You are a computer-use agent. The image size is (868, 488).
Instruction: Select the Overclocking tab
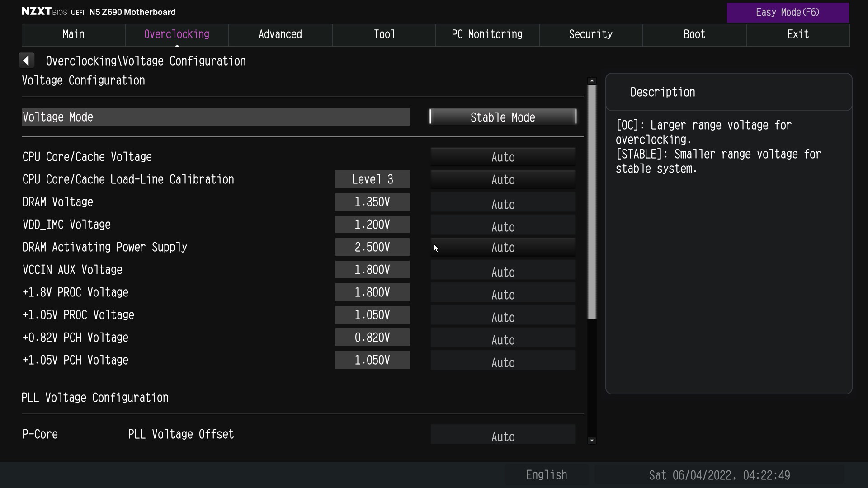pos(177,35)
